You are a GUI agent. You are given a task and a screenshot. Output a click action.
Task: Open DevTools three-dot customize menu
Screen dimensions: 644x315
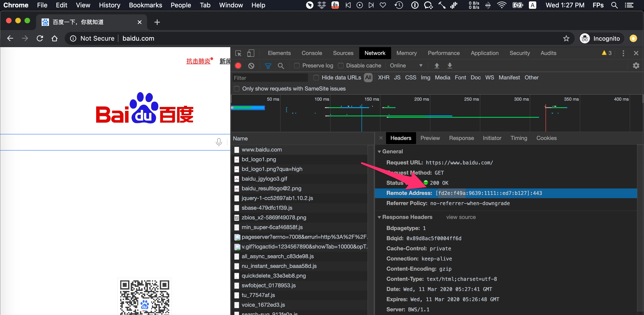(623, 53)
